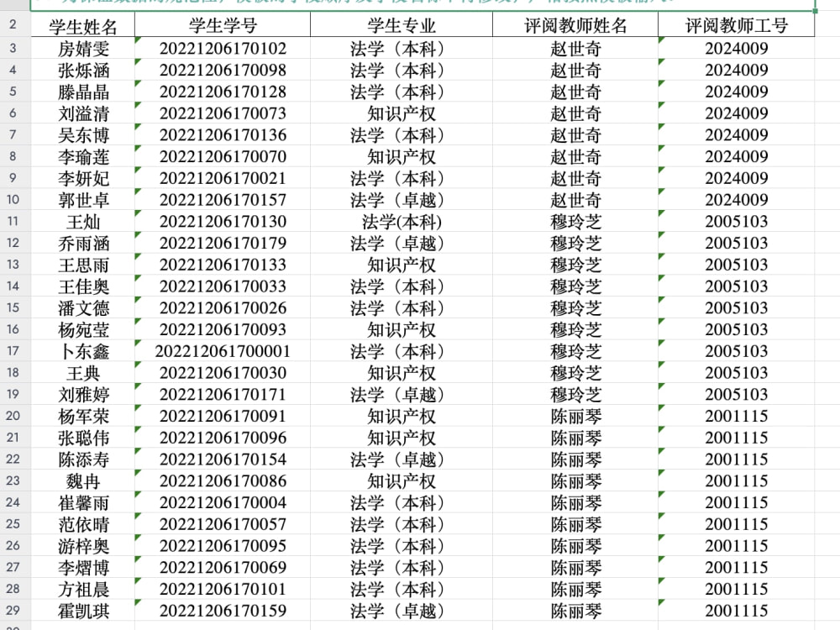This screenshot has height=630, width=840.
Task: Select the cell with name 范依晴
Action: [x=83, y=524]
